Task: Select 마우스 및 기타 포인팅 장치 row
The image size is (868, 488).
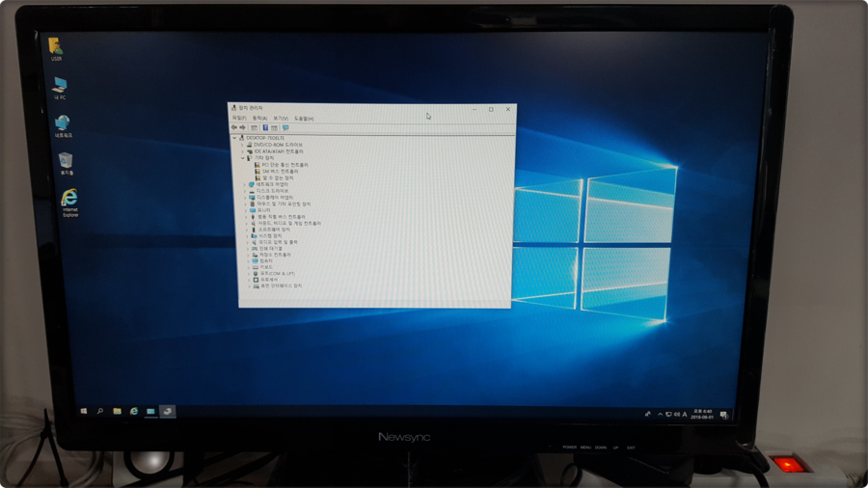Action: [280, 203]
